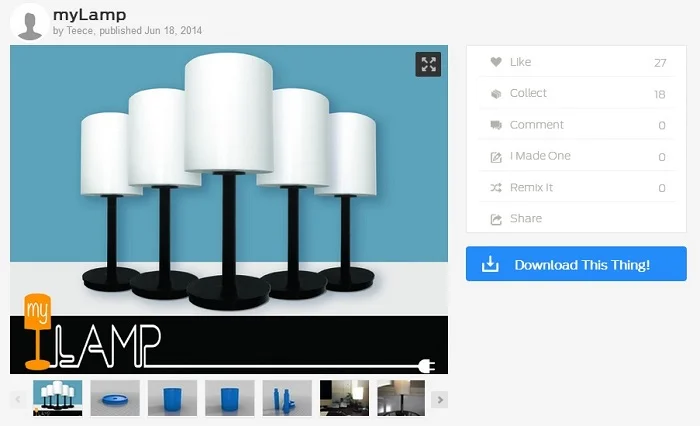The height and width of the screenshot is (426, 700).
Task: Click the Comment speech bubble icon
Action: tap(495, 125)
